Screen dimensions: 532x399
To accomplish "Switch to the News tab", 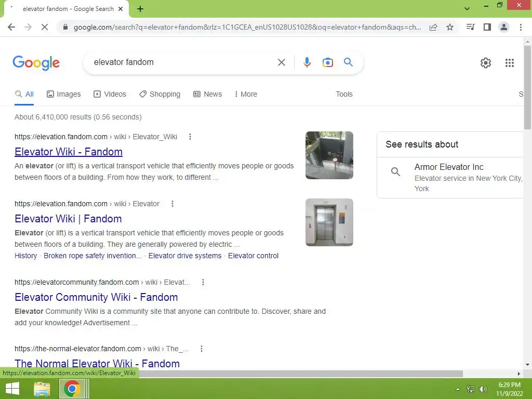I will [208, 95].
